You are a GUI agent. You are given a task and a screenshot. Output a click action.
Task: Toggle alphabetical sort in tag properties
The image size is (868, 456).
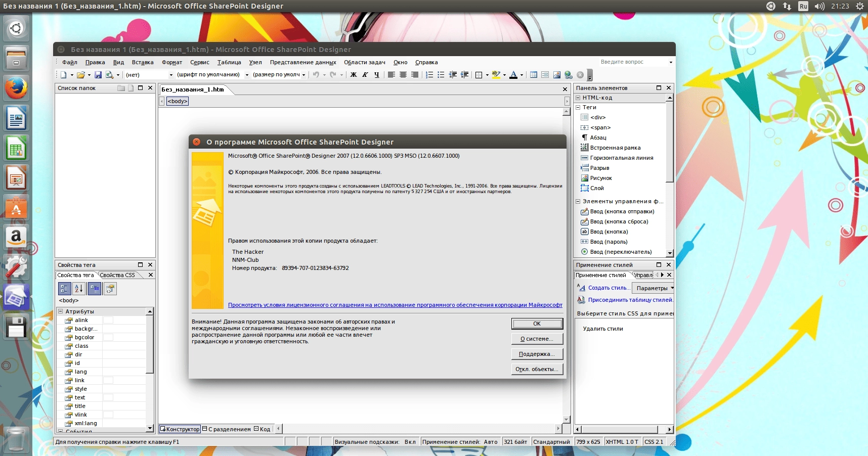[79, 289]
